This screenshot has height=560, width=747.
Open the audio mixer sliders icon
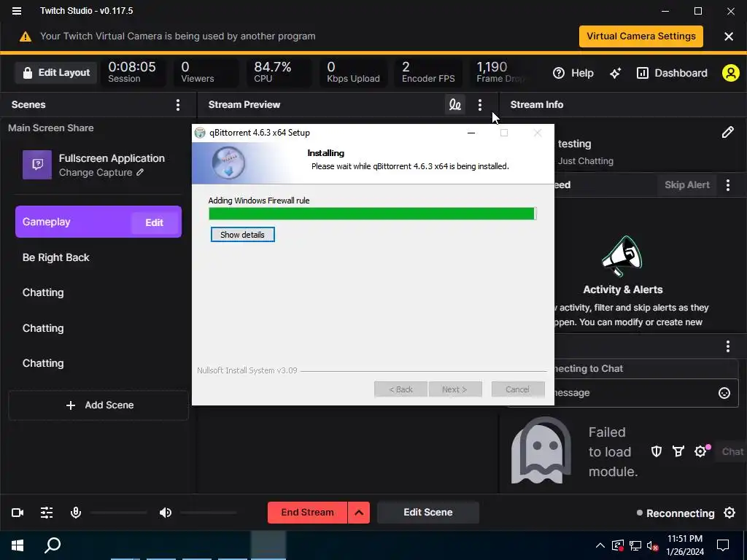tap(47, 513)
